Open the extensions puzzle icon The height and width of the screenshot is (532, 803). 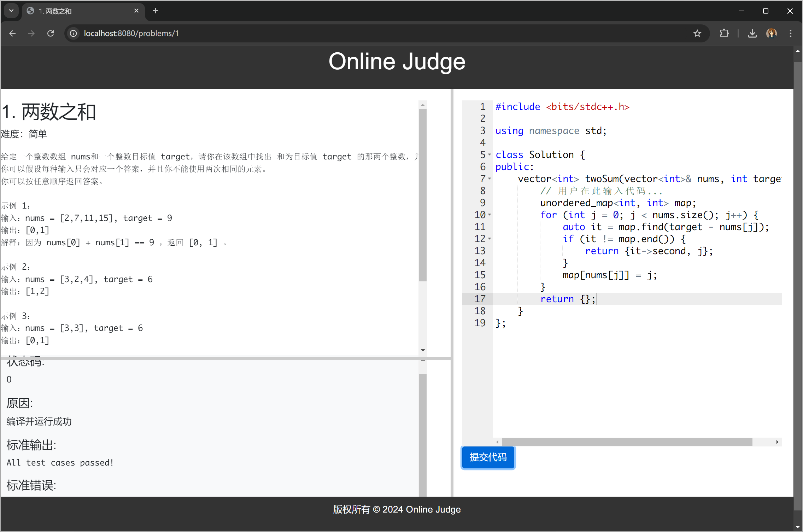[724, 33]
